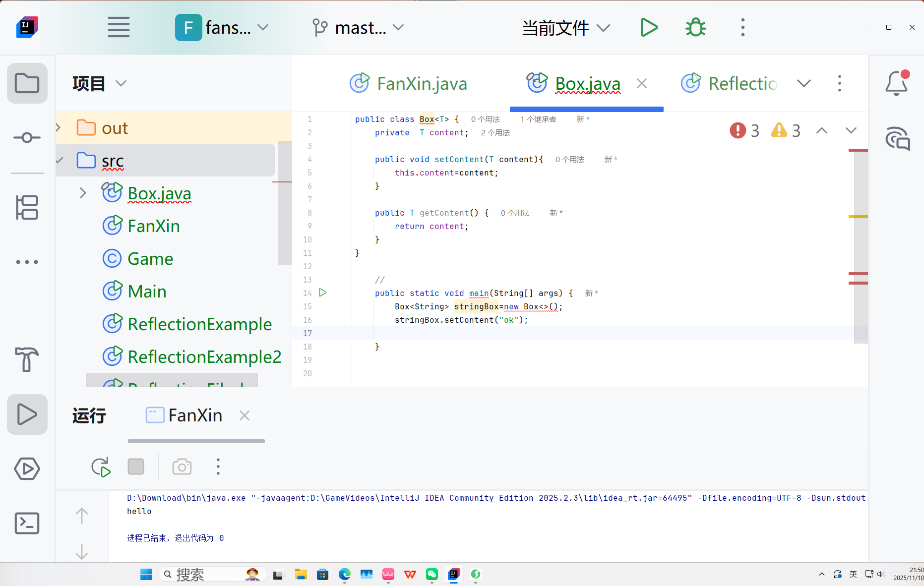Viewport: 924px width, 586px height.
Task: Take a thread dump camera icon
Action: pyautogui.click(x=182, y=467)
